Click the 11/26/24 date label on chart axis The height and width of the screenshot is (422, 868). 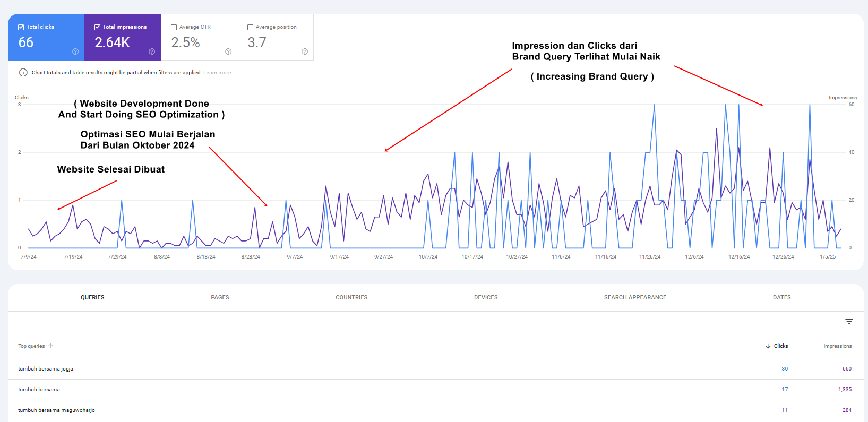[x=650, y=257]
